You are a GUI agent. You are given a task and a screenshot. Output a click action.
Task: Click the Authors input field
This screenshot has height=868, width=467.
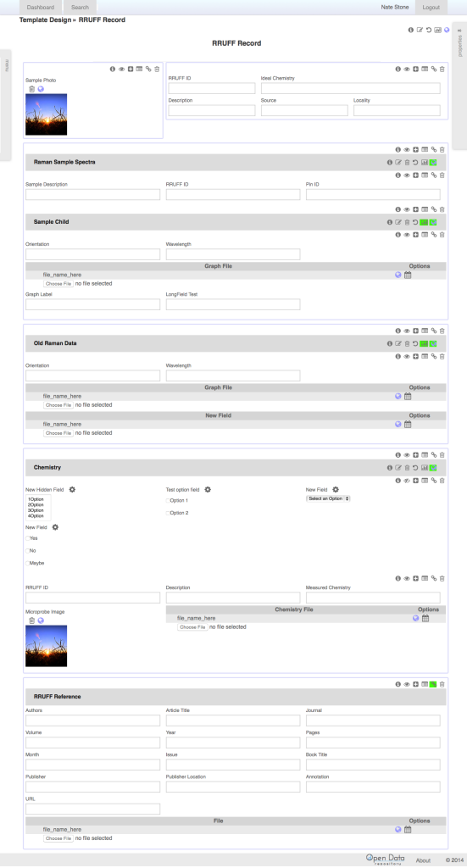(92, 721)
